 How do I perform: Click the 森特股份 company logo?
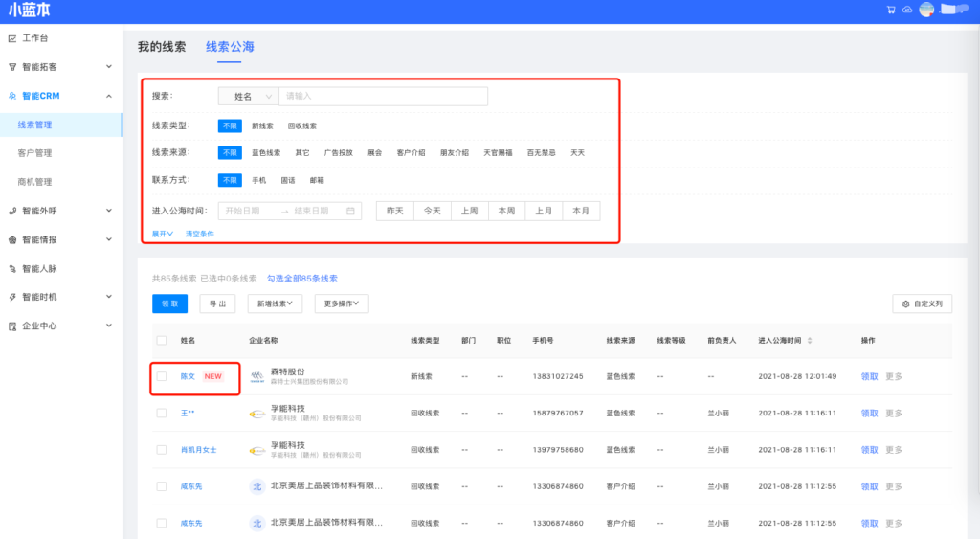coord(256,377)
